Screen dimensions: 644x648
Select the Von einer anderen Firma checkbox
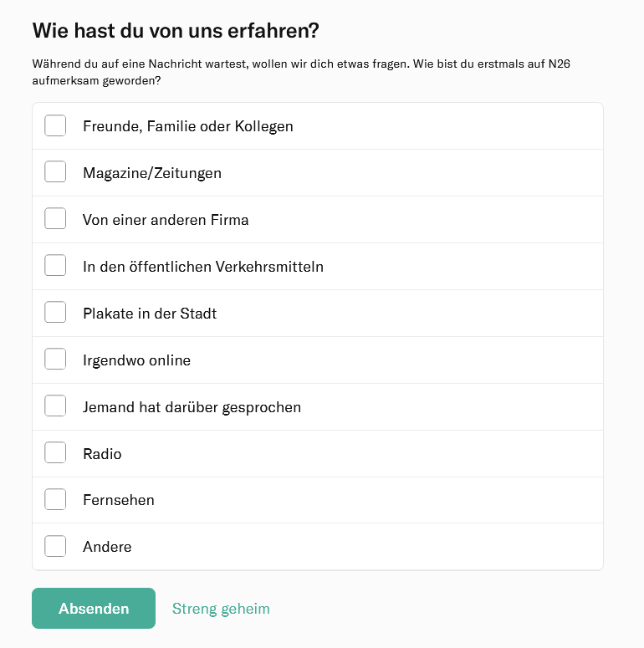[55, 220]
